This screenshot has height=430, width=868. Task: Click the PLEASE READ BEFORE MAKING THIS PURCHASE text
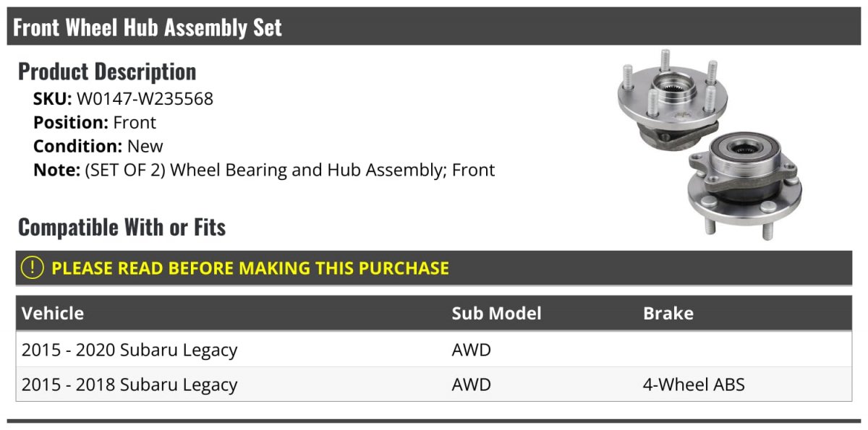(250, 268)
